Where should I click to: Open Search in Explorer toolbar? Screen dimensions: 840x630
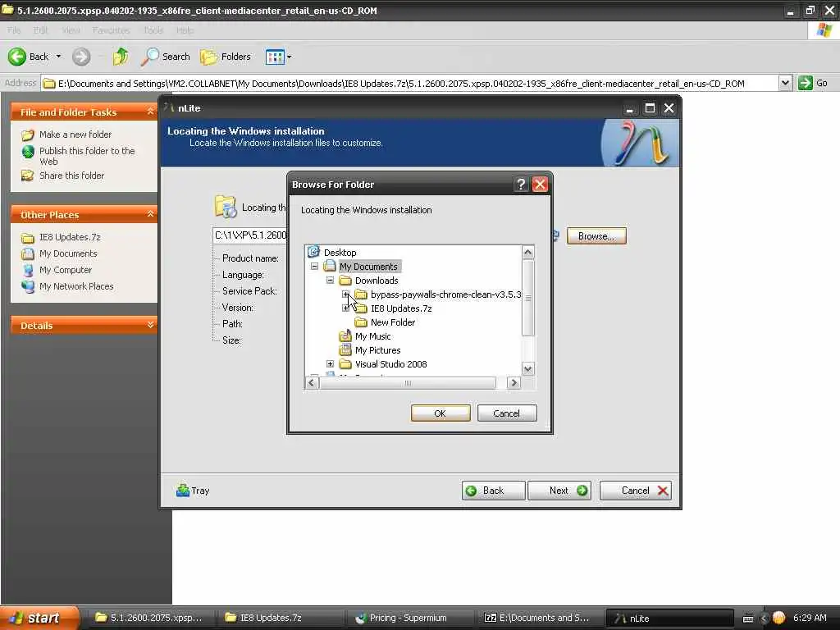(x=166, y=57)
